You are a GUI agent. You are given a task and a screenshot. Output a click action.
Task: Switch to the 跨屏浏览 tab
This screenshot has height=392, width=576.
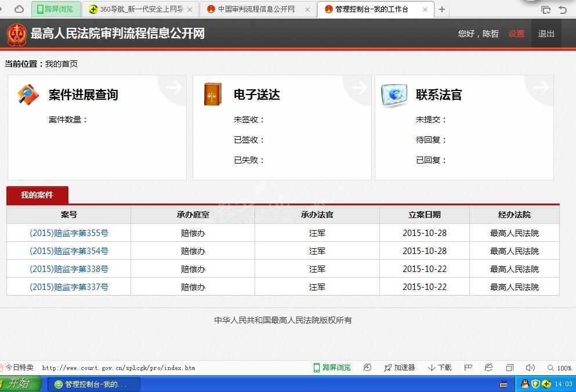pyautogui.click(x=56, y=9)
